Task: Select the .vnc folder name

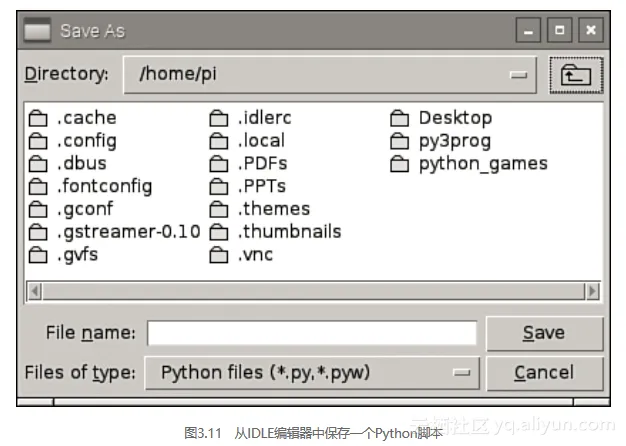Action: click(256, 255)
